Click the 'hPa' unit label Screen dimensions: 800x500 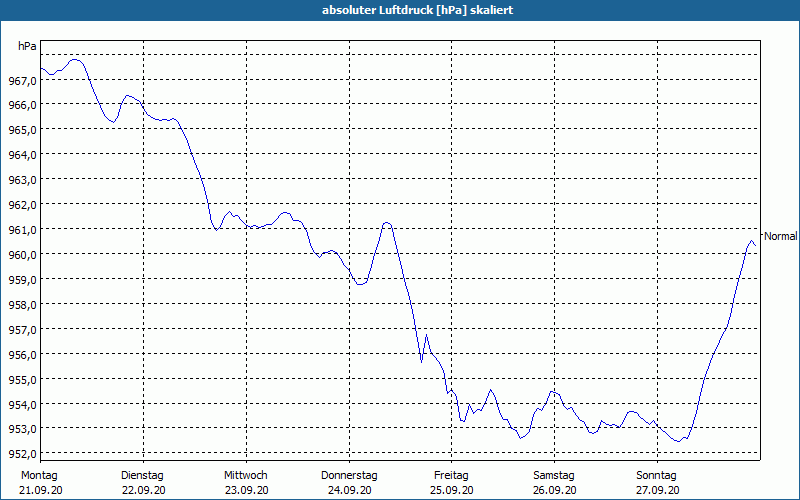(27, 46)
